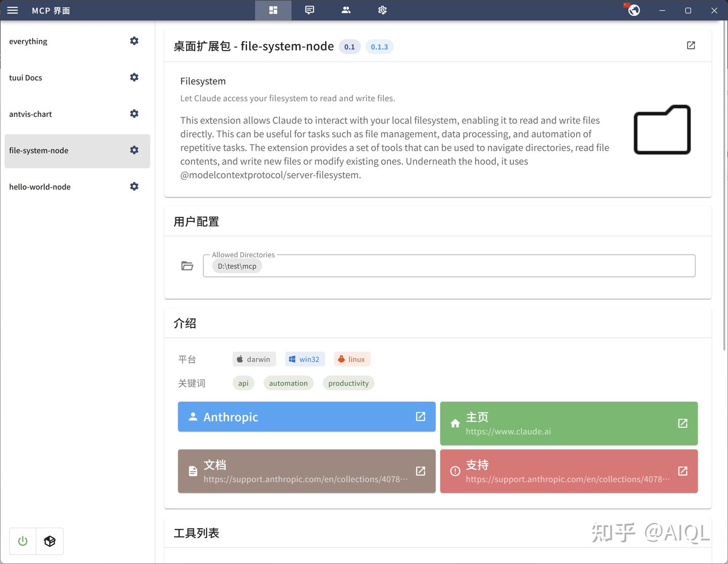Click the 工具列表 section header
This screenshot has width=728, height=564.
click(196, 533)
